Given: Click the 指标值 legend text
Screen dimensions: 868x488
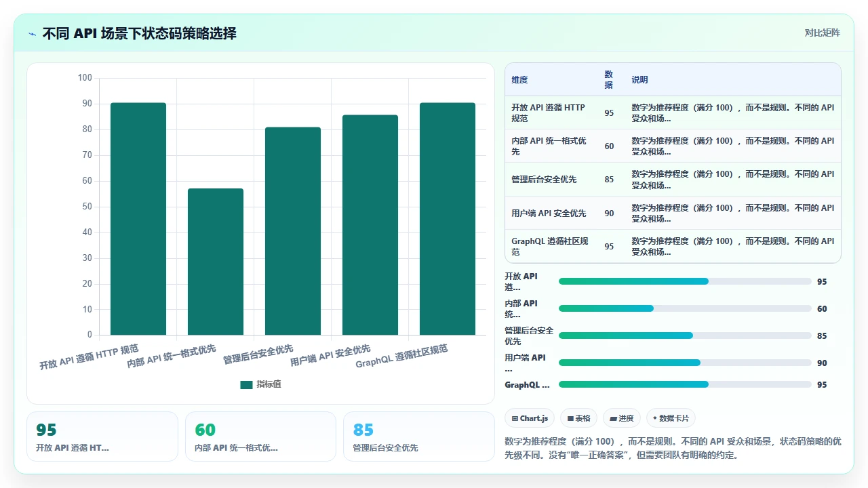Looking at the screenshot, I should pyautogui.click(x=269, y=384).
